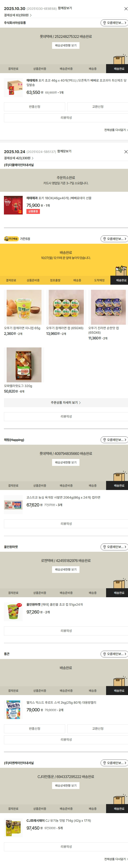Tap the location pin pill beside 가든5점

click(114, 239)
